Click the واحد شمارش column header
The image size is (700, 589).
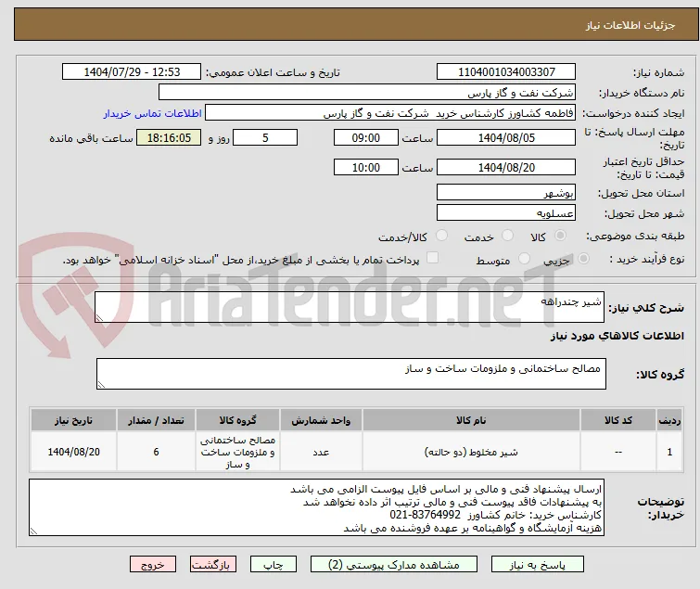[321, 420]
